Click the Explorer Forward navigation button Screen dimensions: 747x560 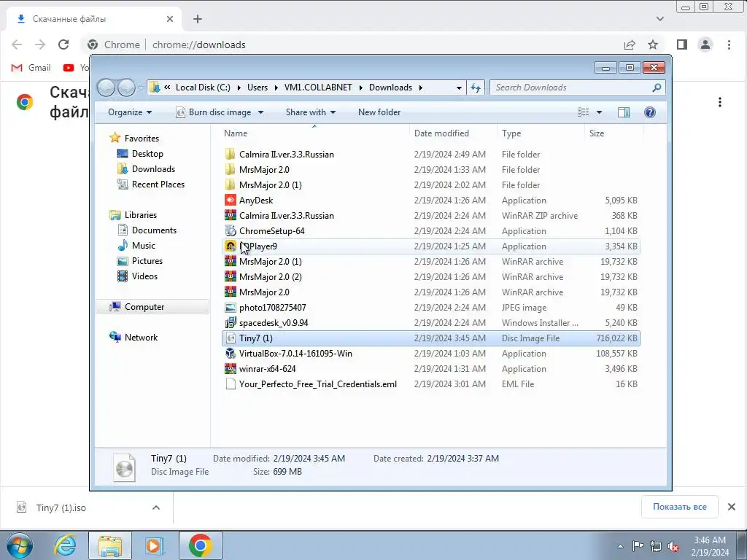click(x=126, y=87)
